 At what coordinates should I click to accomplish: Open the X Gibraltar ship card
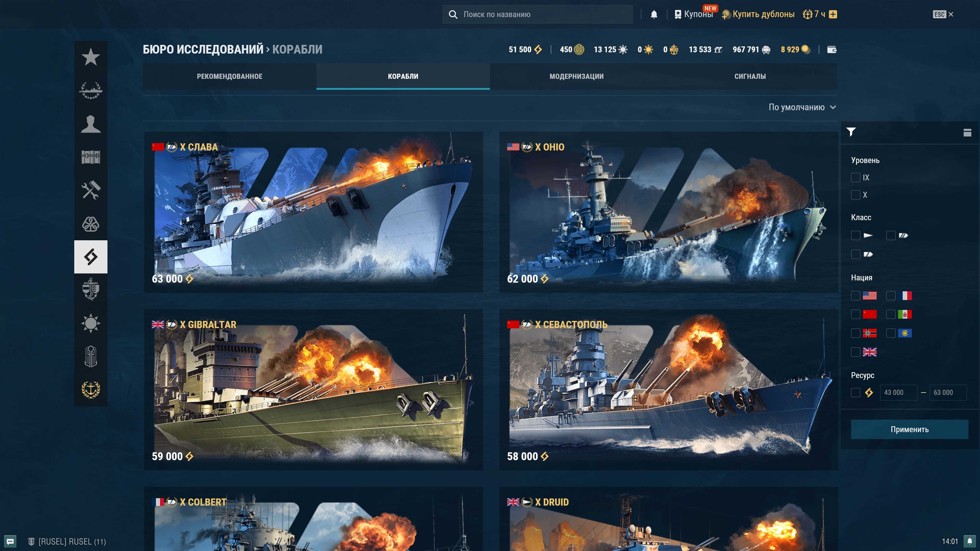[313, 390]
